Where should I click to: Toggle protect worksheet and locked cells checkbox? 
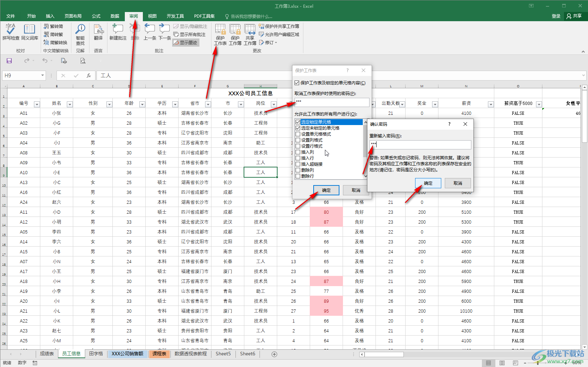click(297, 83)
